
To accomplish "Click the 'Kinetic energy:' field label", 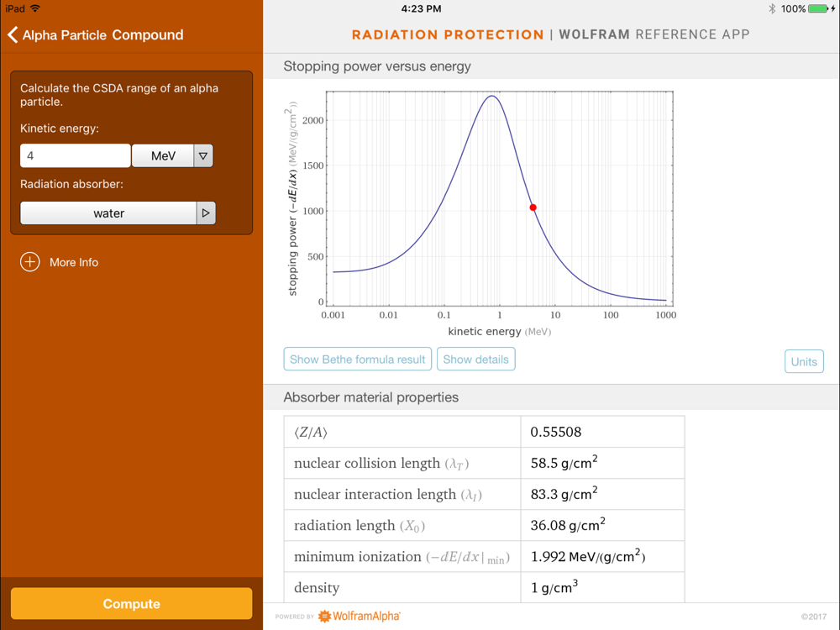I will pyautogui.click(x=60, y=129).
